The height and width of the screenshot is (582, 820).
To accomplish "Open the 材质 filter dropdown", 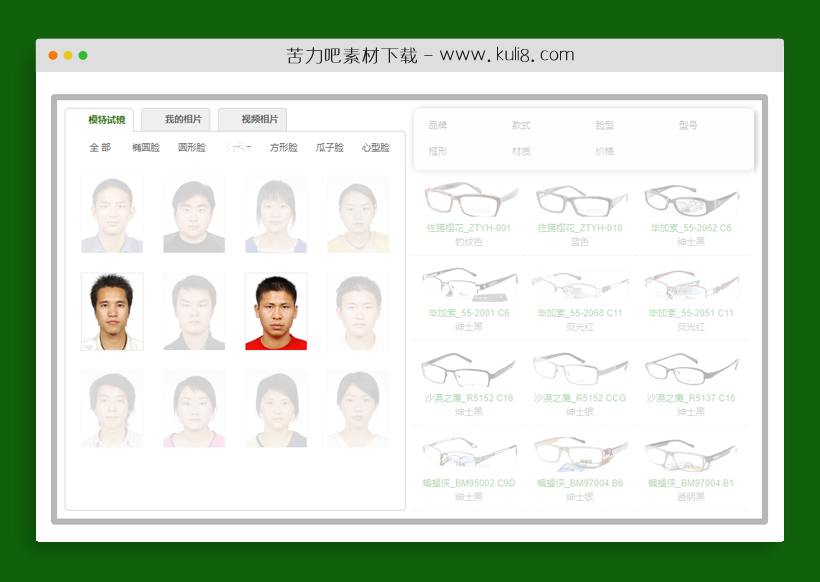I will coord(520,155).
